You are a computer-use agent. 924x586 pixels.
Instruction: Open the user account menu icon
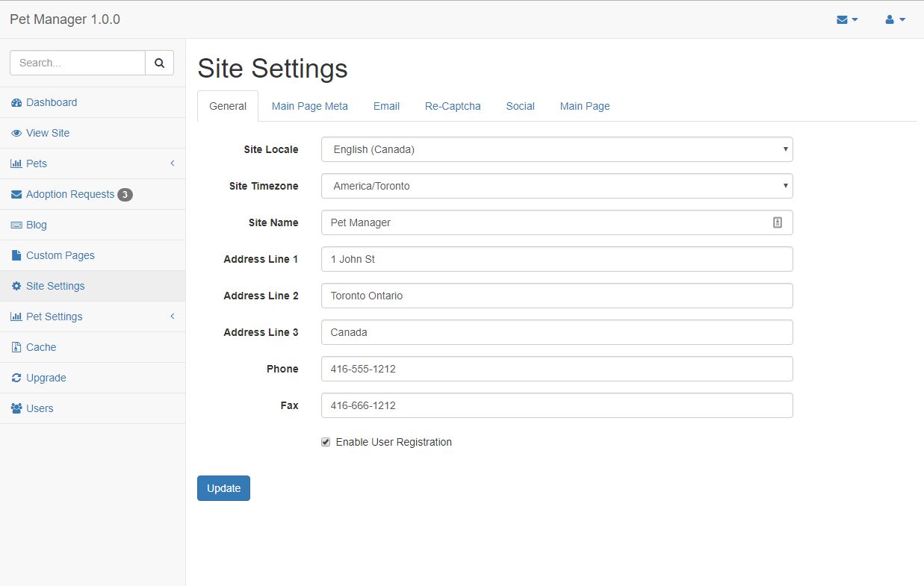pyautogui.click(x=895, y=19)
